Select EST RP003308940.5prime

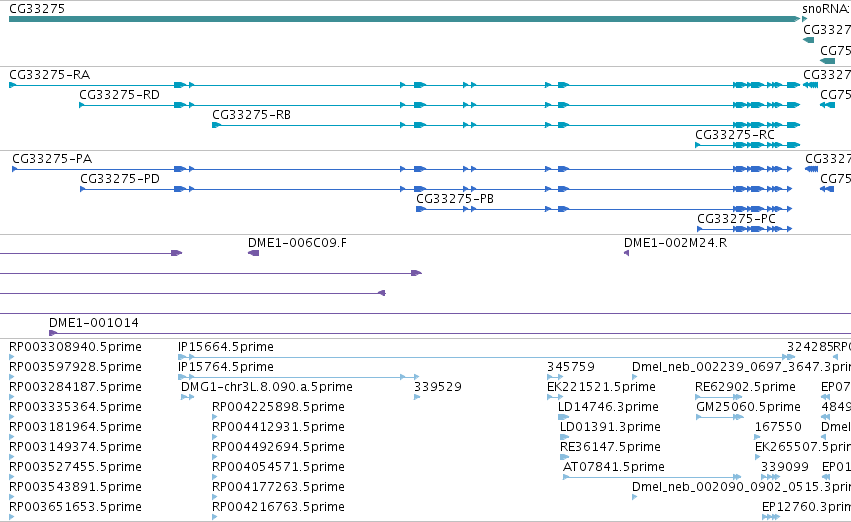tap(75, 347)
